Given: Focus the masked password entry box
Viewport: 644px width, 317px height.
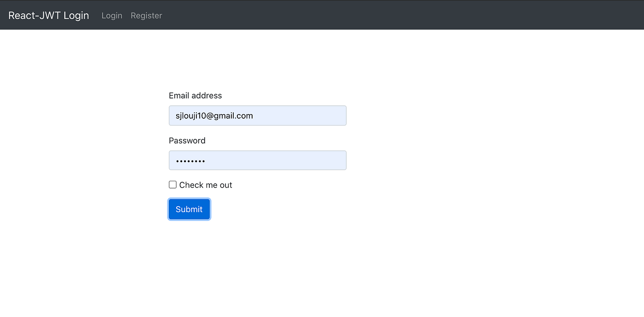Looking at the screenshot, I should point(258,160).
